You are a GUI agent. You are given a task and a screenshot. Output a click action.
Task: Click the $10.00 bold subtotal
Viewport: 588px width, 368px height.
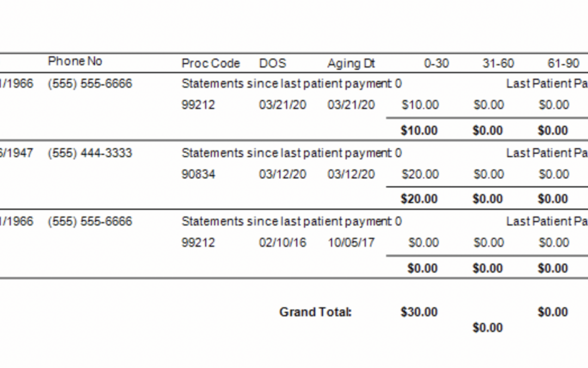pos(419,130)
